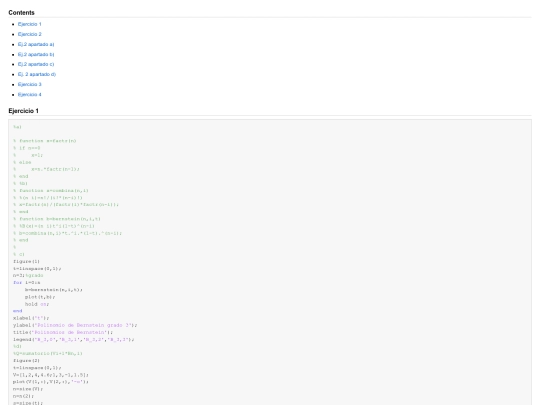Click the ylabel 'Polinomio de Bernstein grado 3' line
Image resolution: width=540 pixels, height=405 pixels.
75,325
